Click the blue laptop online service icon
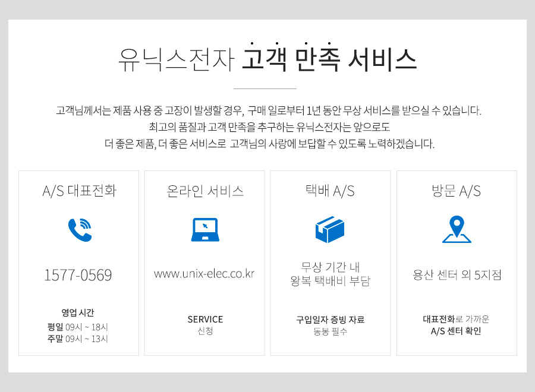 pyautogui.click(x=205, y=230)
